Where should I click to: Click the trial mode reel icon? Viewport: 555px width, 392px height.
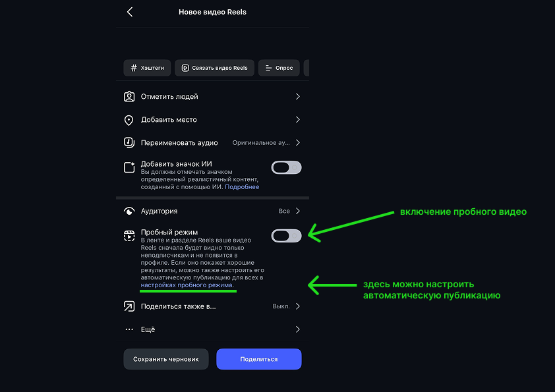coord(129,236)
